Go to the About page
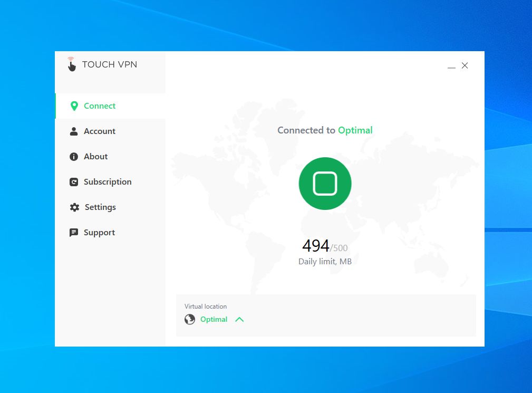The image size is (532, 393). [x=95, y=157]
